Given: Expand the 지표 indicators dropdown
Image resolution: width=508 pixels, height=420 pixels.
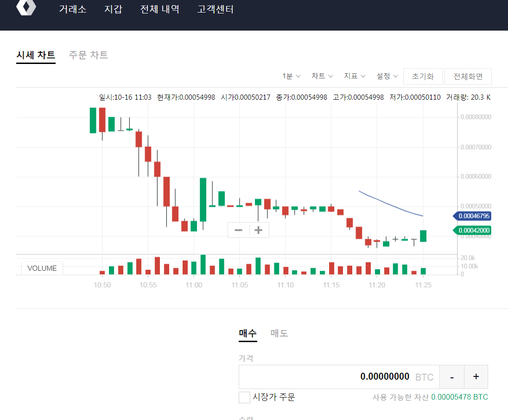Looking at the screenshot, I should tap(355, 76).
